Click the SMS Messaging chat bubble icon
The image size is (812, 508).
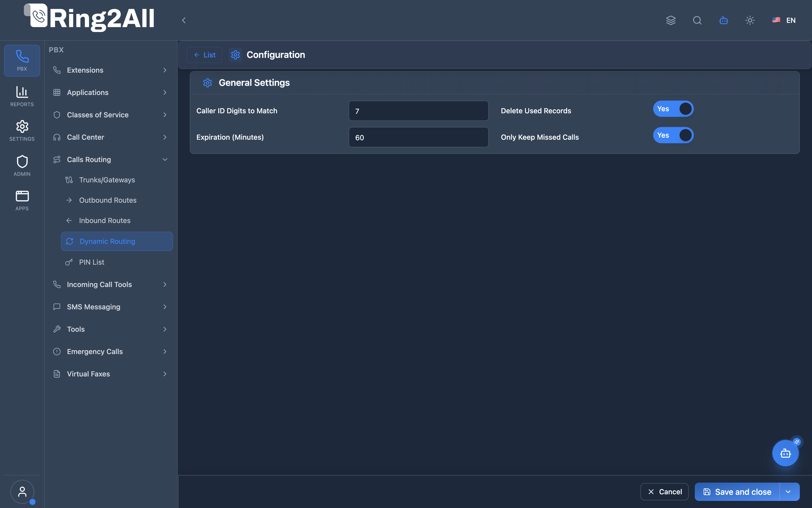(57, 307)
